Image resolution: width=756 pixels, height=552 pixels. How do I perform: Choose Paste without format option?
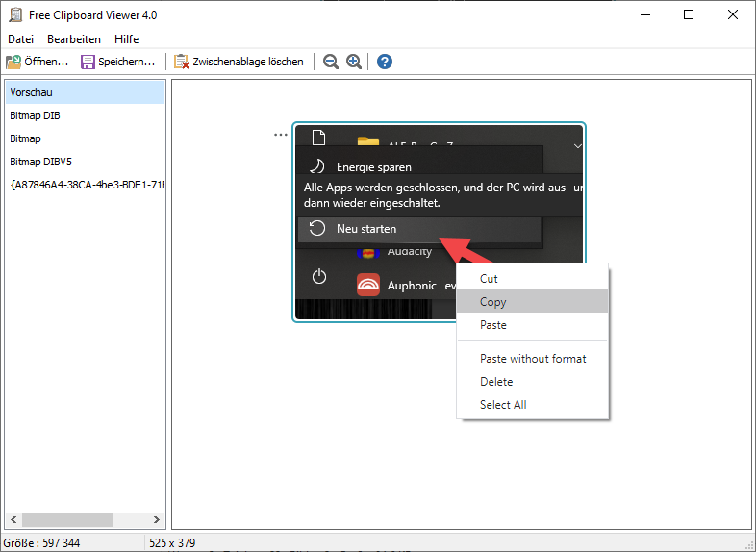pos(532,358)
